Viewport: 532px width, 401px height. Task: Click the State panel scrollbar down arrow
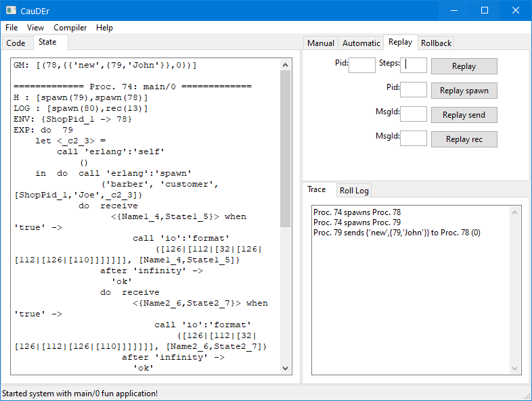[286, 369]
